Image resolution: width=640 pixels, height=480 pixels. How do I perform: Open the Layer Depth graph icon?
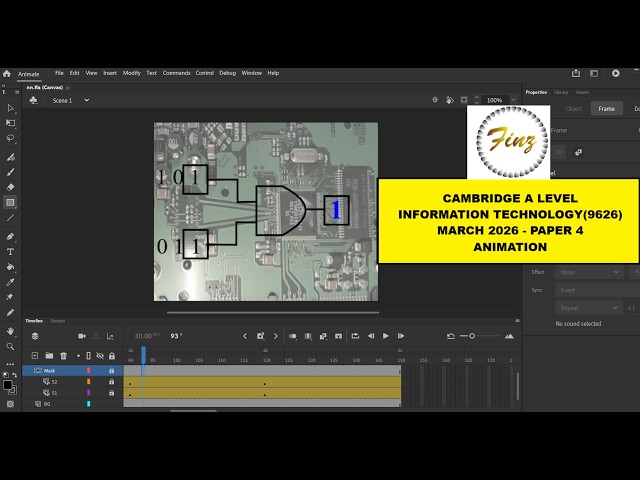click(110, 336)
